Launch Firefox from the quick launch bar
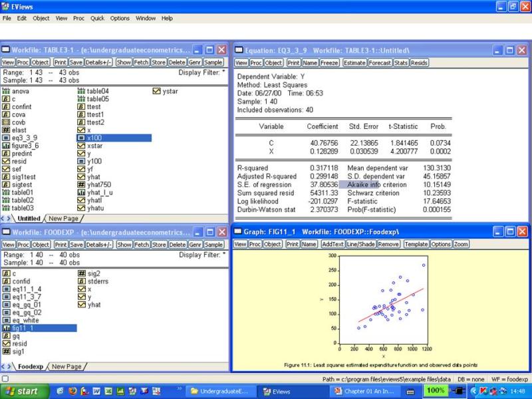 point(72,391)
